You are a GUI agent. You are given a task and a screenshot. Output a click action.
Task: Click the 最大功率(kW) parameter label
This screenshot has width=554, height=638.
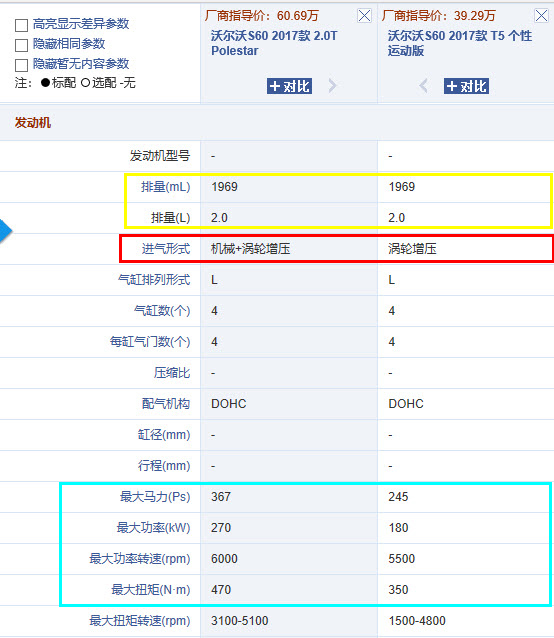[153, 528]
